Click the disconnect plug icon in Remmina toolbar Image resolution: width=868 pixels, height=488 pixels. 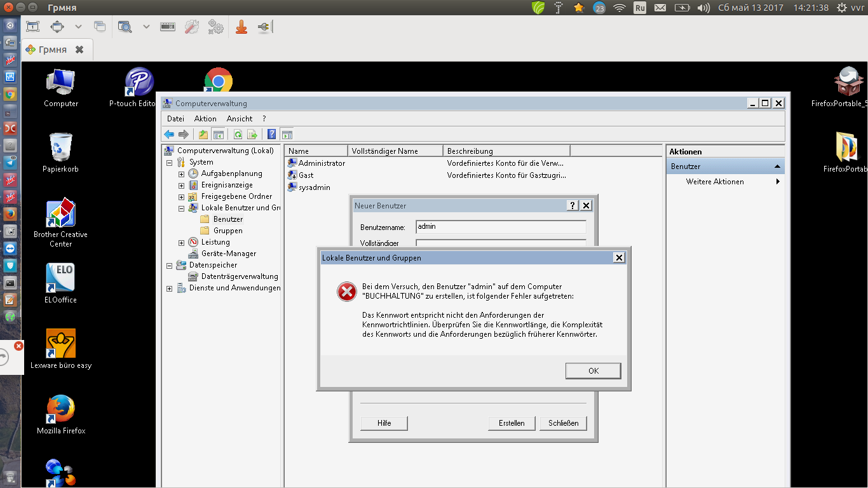click(x=265, y=27)
